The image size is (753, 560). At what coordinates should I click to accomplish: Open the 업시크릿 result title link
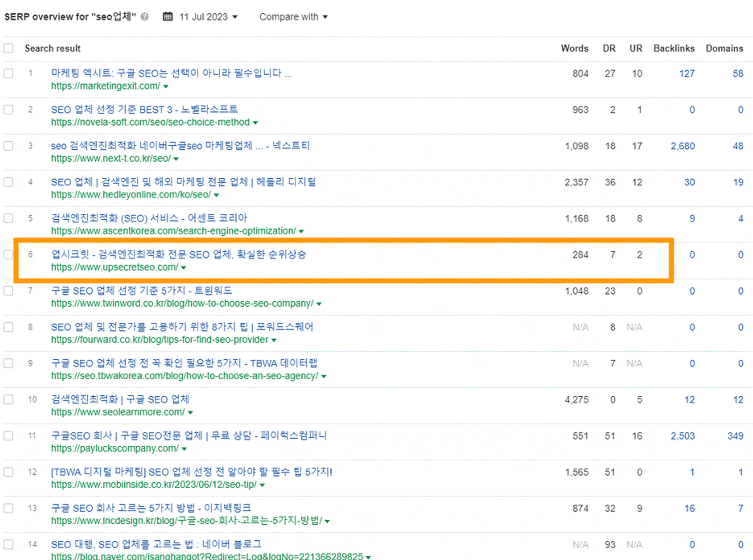tap(179, 254)
